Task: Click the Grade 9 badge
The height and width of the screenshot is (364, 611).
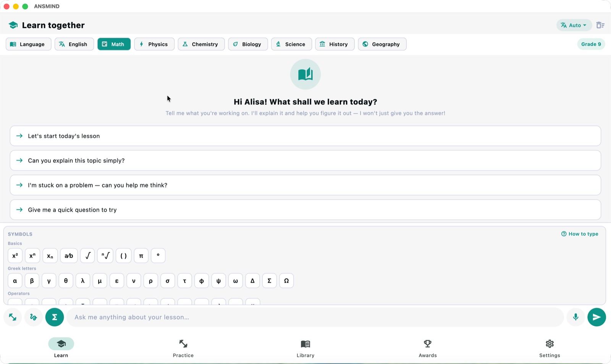Action: coord(591,44)
